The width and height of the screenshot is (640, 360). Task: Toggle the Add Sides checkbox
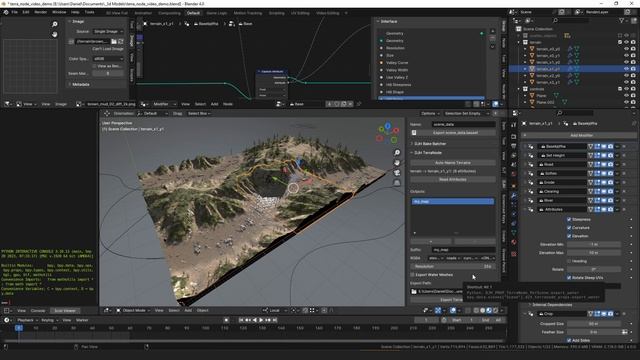pos(569,340)
